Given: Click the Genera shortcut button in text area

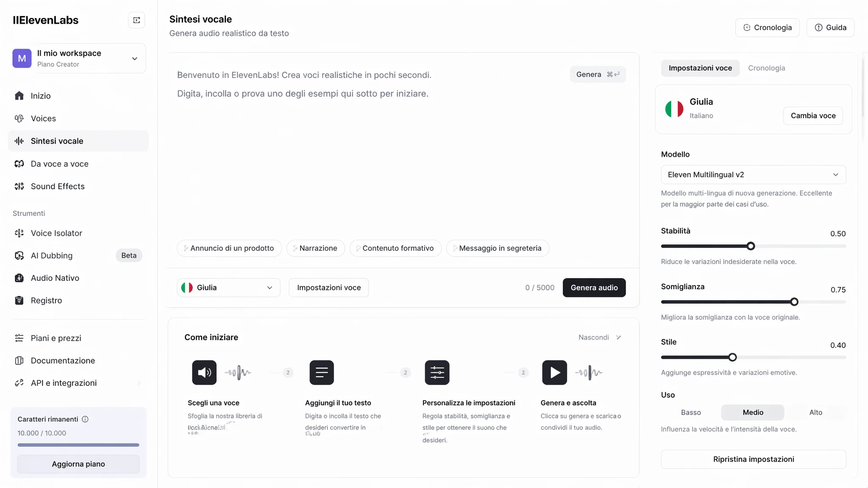Looking at the screenshot, I should [598, 75].
